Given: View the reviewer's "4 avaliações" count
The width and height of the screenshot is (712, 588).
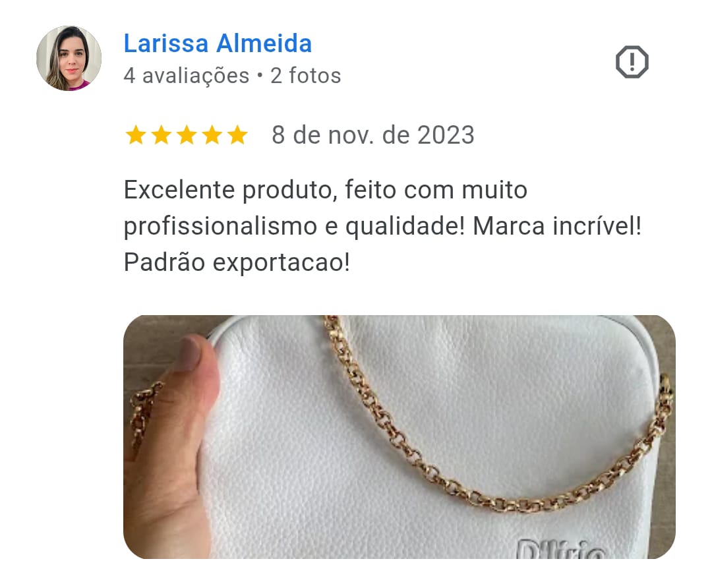Looking at the screenshot, I should coord(187,76).
